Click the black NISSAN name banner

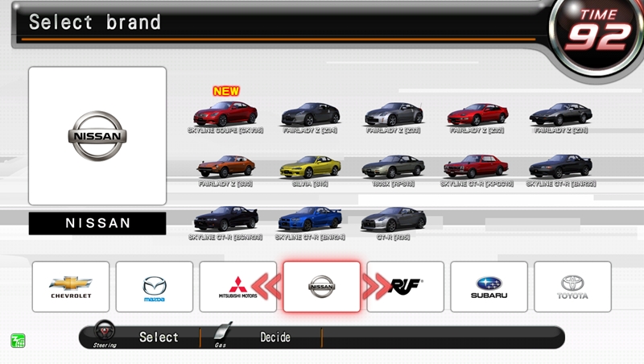click(x=97, y=223)
